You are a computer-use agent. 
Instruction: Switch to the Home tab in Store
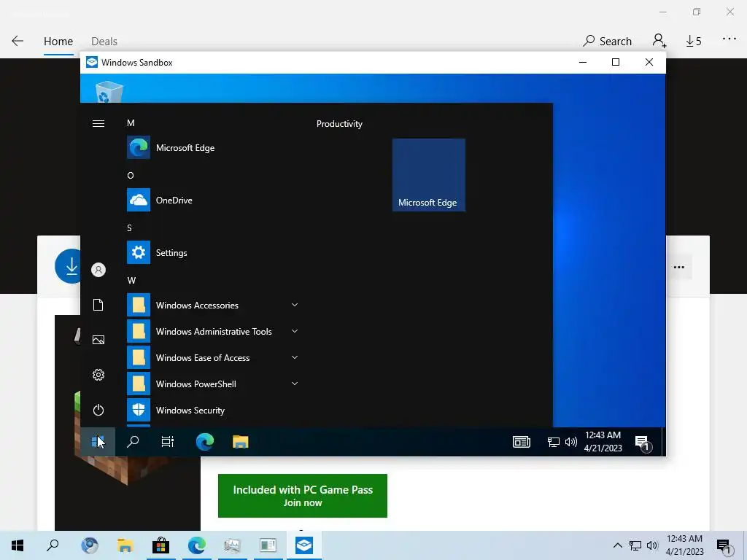click(x=58, y=42)
